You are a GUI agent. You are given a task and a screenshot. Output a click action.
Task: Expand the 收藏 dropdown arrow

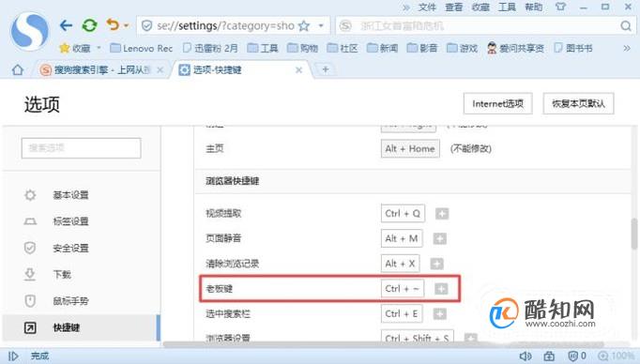pyautogui.click(x=99, y=48)
